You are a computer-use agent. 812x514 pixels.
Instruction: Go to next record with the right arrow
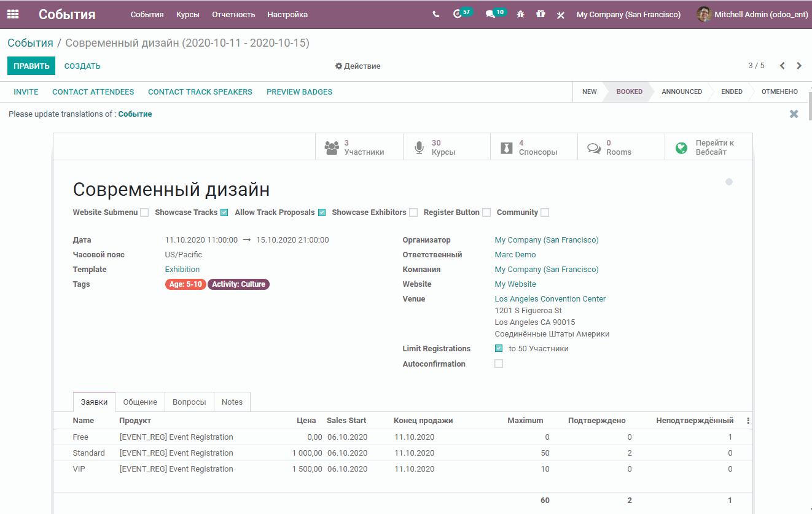[800, 65]
